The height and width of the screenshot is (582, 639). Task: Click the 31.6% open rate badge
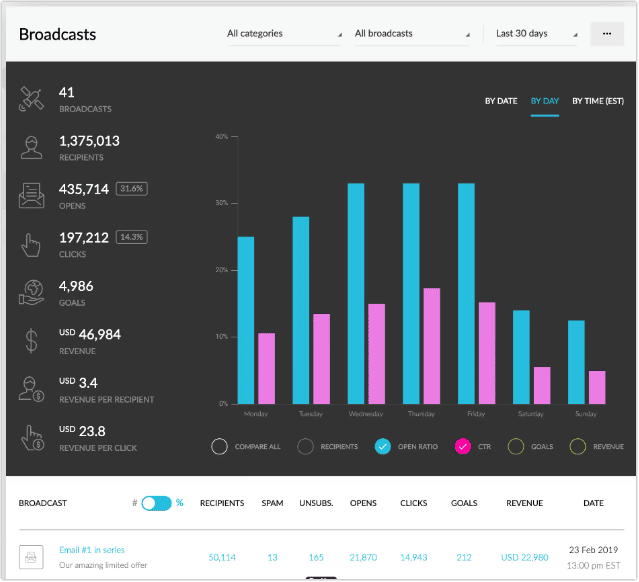[x=132, y=189]
